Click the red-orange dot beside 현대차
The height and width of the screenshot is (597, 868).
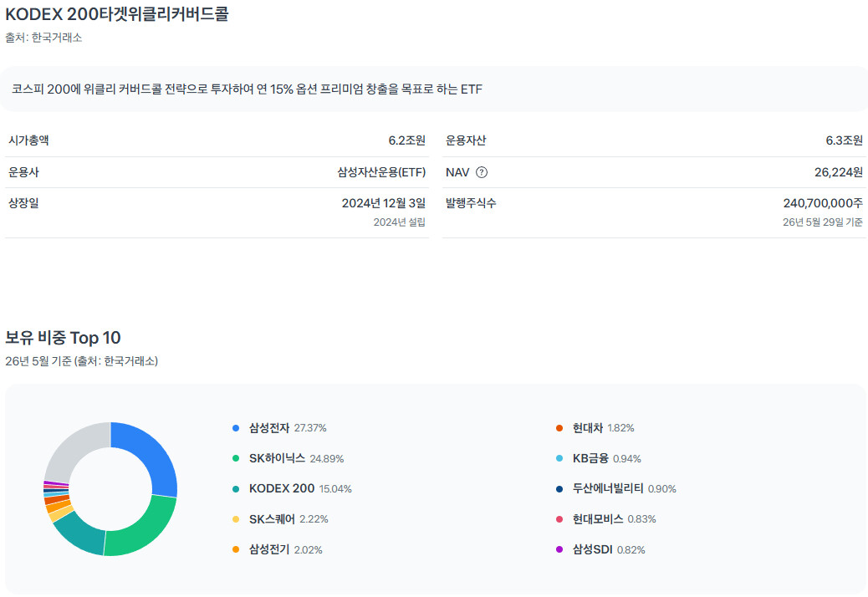point(559,428)
